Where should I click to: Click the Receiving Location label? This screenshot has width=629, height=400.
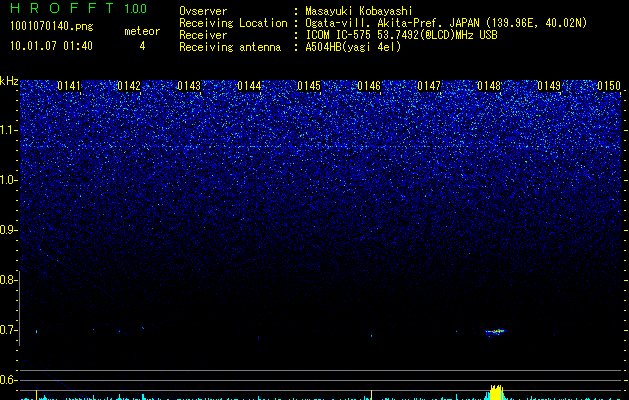tap(233, 23)
